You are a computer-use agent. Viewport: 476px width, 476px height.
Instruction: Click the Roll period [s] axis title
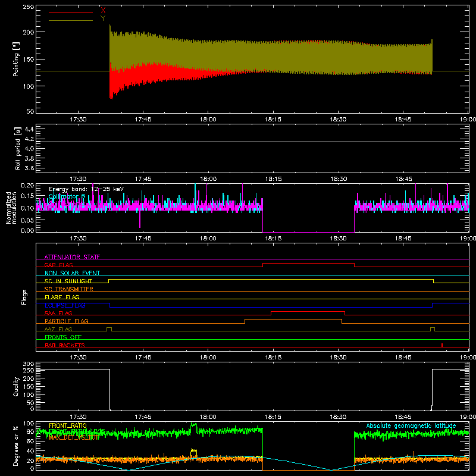18,148
